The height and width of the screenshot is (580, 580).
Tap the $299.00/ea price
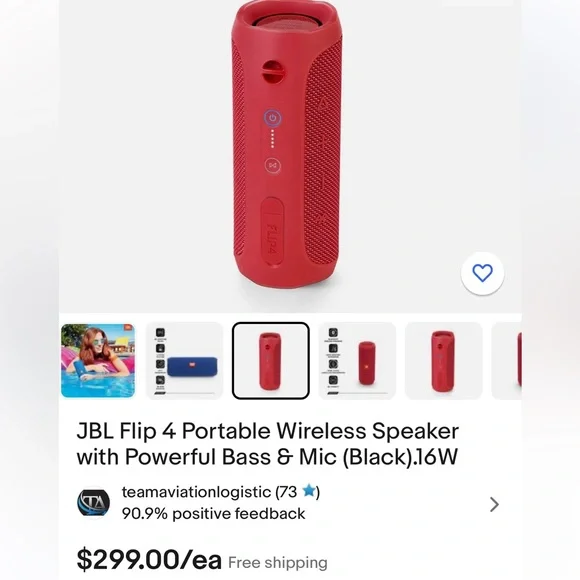click(x=149, y=560)
